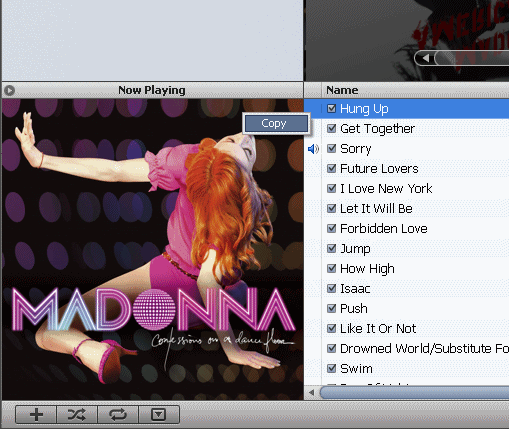This screenshot has width=509, height=429.
Task: Click the arrow icon beside Now Playing
Action: [10, 90]
